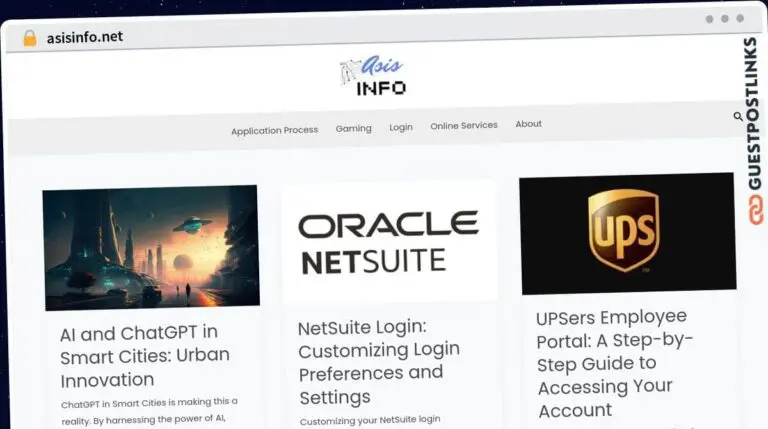
Task: Open the futuristic smart city thumbnail
Action: pos(151,247)
